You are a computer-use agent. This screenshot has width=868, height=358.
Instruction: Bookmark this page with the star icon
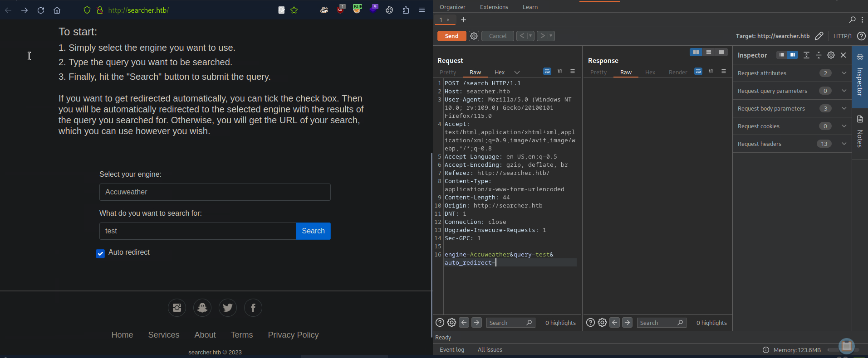pyautogui.click(x=294, y=10)
